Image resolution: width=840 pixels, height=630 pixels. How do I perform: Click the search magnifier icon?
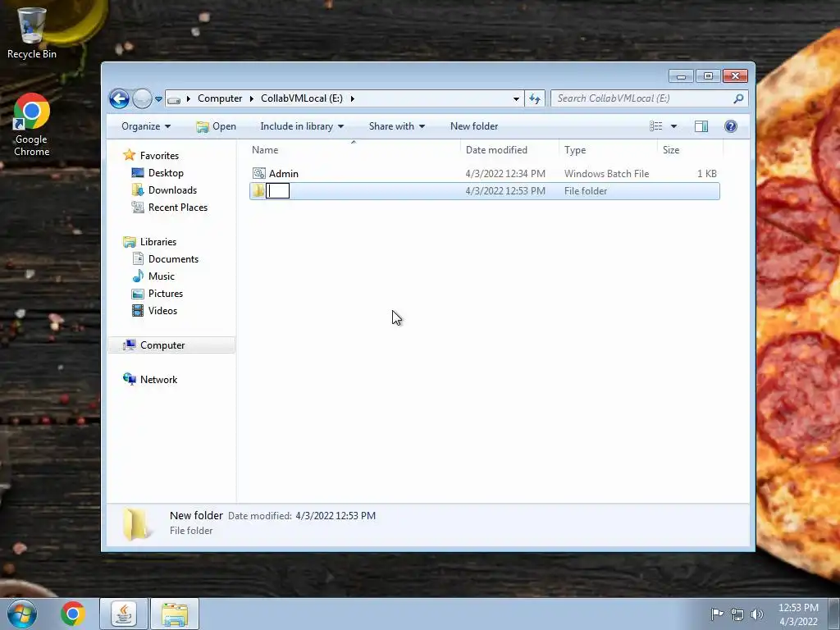click(x=739, y=98)
